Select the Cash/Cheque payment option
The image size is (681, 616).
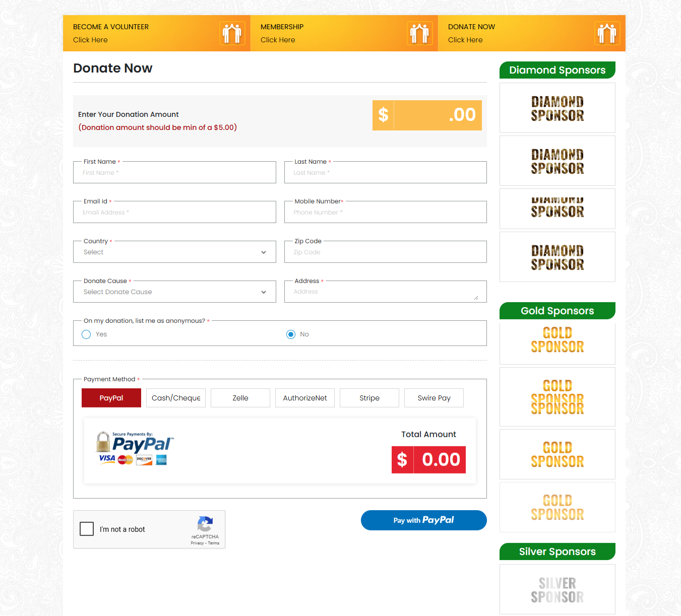(176, 398)
